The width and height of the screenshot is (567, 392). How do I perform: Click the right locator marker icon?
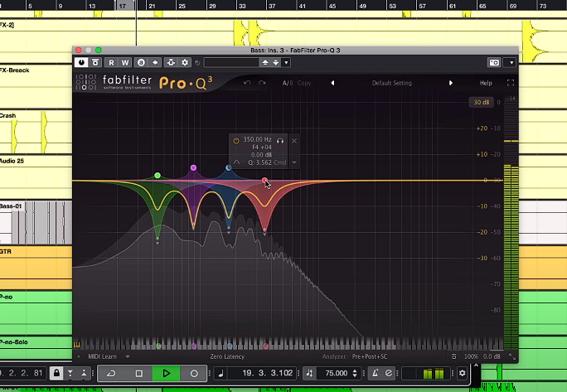(84, 373)
